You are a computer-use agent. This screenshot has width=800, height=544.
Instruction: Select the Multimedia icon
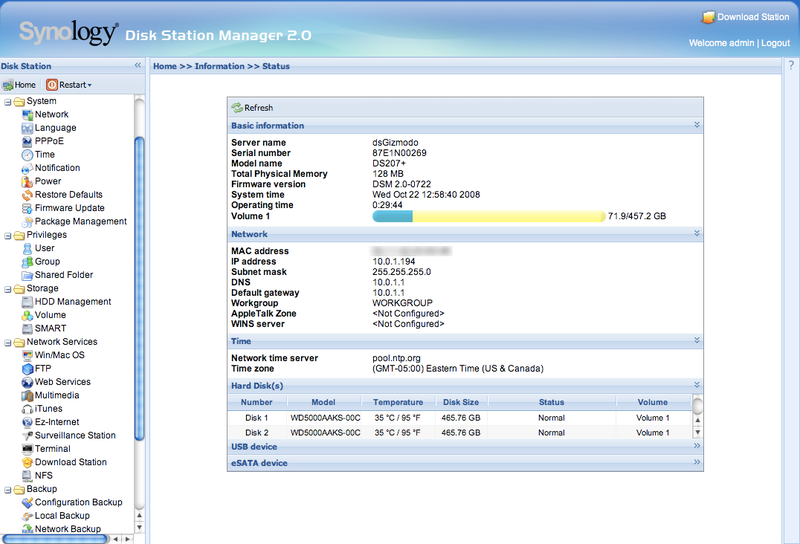pyautogui.click(x=27, y=395)
